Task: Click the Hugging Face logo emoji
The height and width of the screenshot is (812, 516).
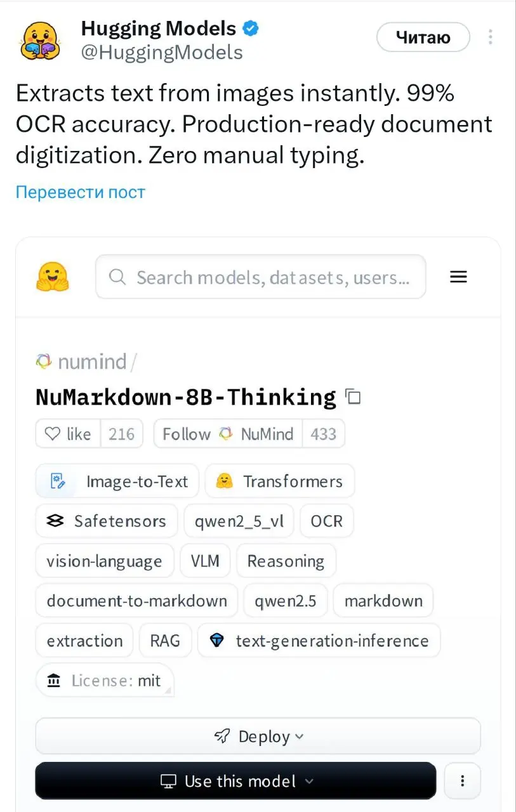Action: pos(53,276)
